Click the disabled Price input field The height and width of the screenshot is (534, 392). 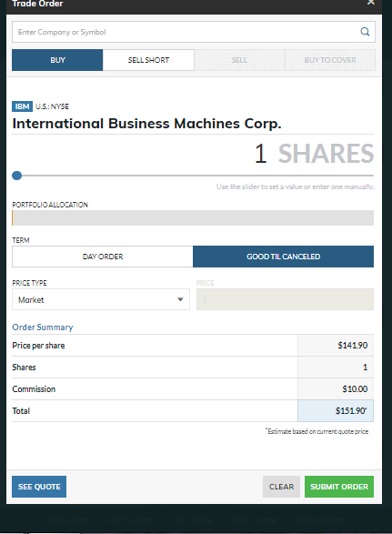[285, 299]
